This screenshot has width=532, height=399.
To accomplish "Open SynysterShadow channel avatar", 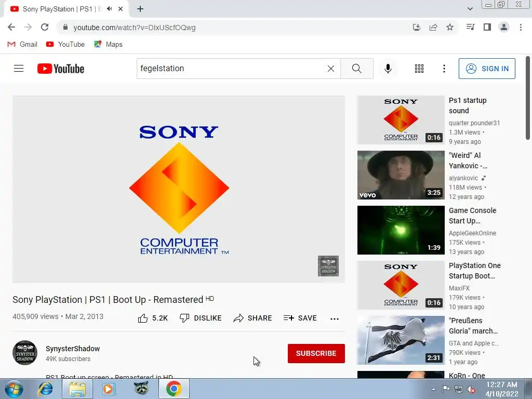I will coord(25,353).
